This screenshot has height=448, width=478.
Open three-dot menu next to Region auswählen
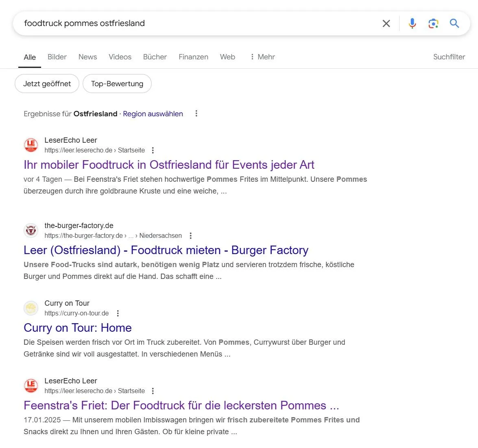196,113
